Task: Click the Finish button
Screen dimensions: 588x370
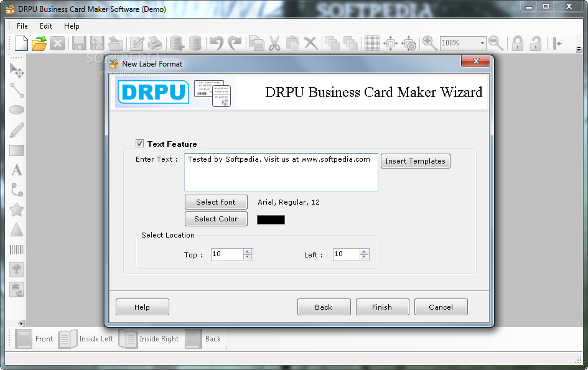Action: click(382, 307)
